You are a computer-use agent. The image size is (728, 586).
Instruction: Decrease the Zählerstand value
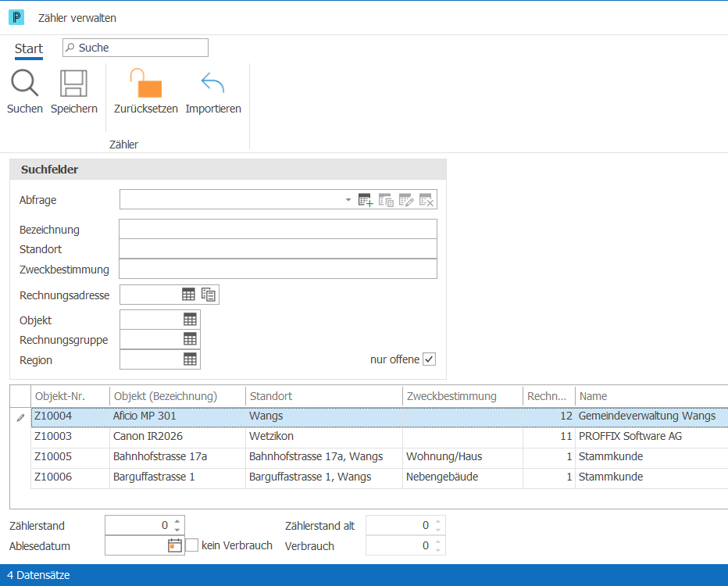pos(177,530)
